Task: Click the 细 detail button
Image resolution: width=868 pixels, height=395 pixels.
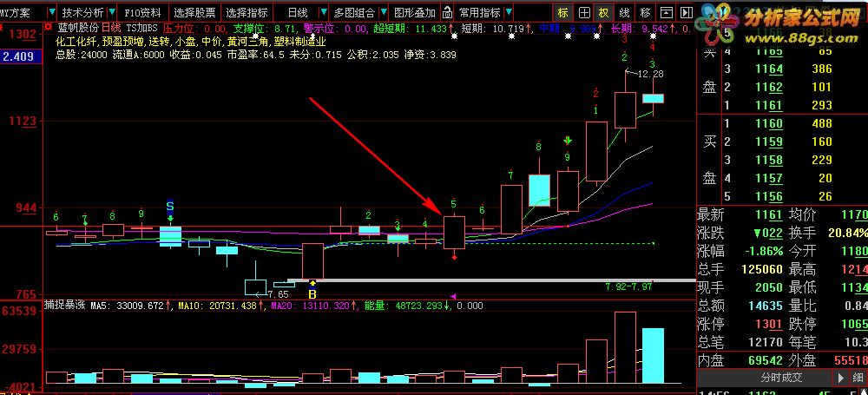Action: pyautogui.click(x=858, y=379)
